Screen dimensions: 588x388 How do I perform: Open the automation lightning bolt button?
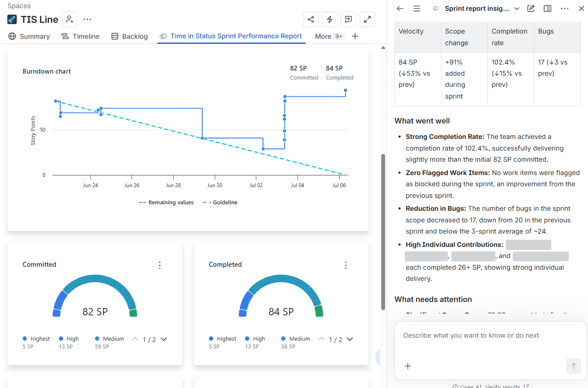330,19
